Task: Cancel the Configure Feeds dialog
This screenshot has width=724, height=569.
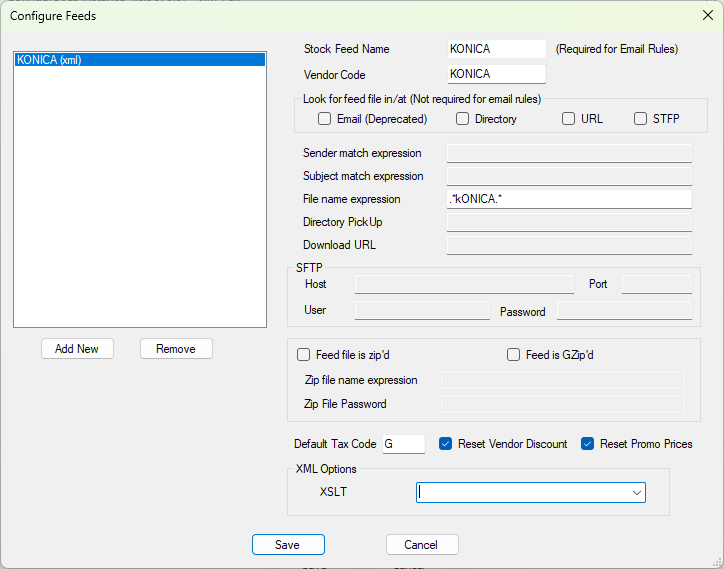Action: [422, 545]
